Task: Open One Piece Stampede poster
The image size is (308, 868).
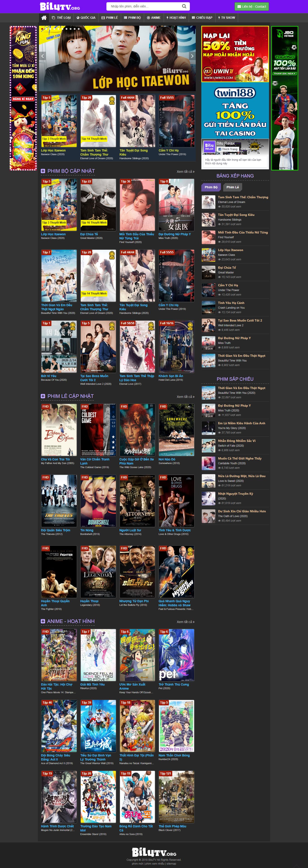Action: point(59,655)
